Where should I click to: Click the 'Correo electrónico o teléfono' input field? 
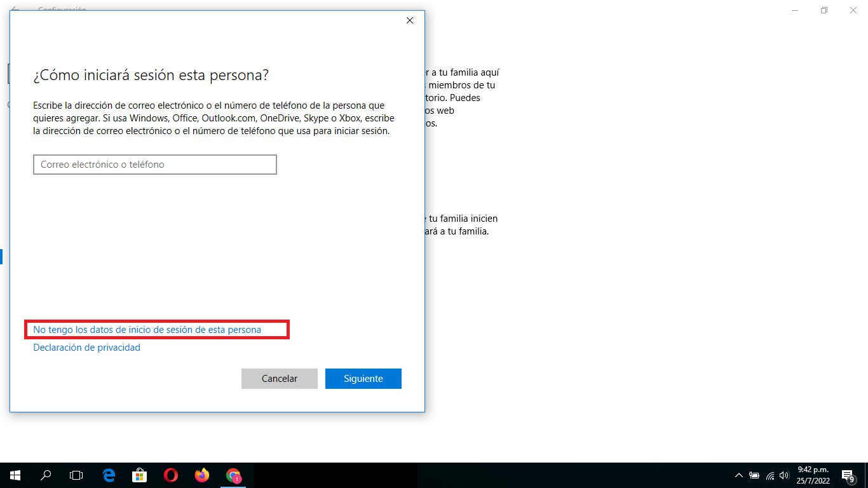click(x=155, y=165)
